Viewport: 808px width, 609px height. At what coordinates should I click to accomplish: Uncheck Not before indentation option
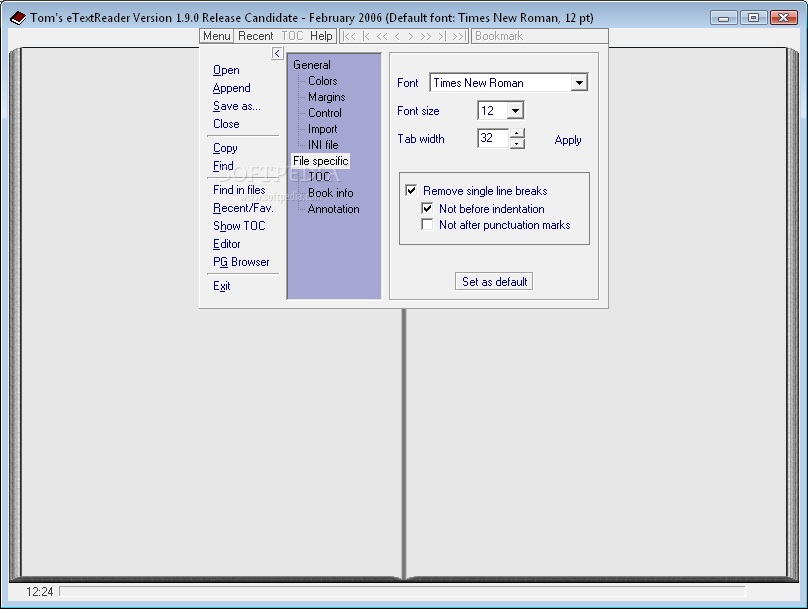point(427,208)
